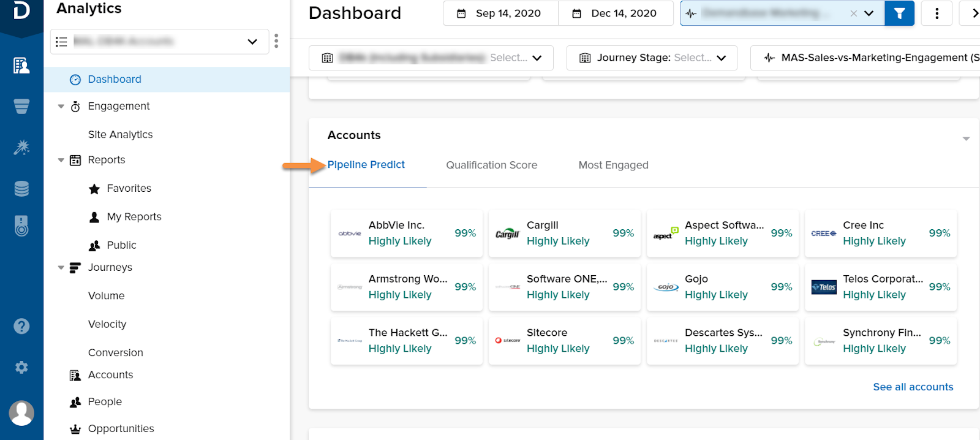
Task: Click the See all accounts link
Action: pyautogui.click(x=913, y=387)
